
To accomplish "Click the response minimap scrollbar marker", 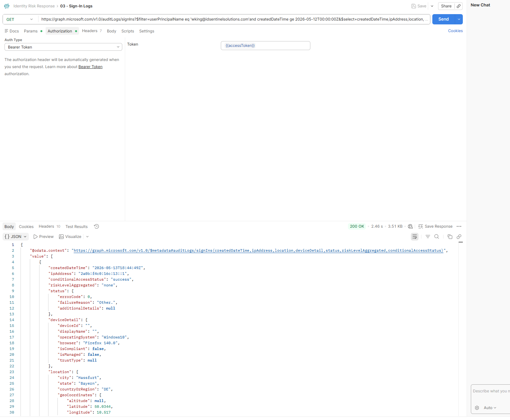I will [461, 242].
